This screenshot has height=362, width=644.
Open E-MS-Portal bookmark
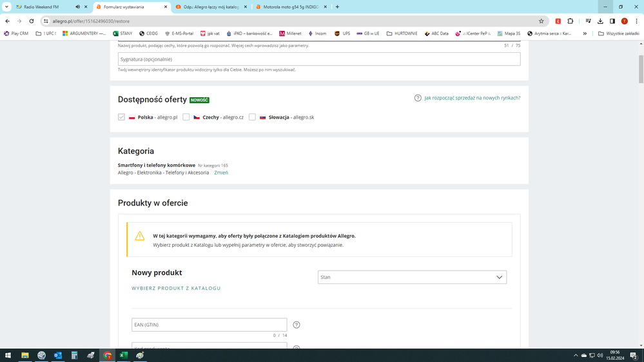(179, 33)
